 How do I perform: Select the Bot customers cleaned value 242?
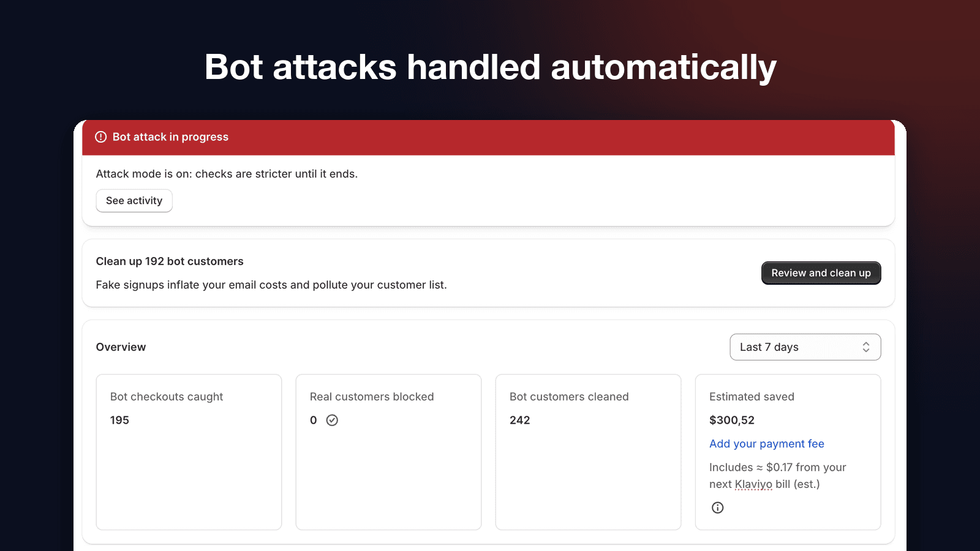coord(519,420)
